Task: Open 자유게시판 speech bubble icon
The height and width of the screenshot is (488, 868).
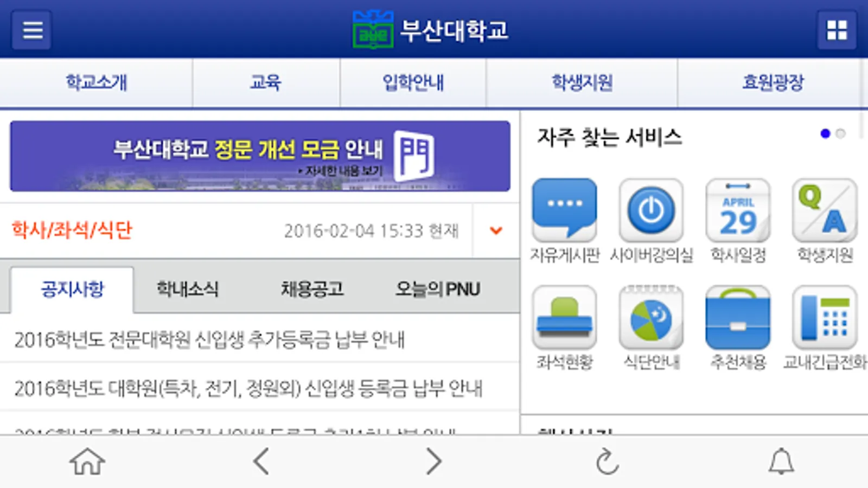Action: 565,210
